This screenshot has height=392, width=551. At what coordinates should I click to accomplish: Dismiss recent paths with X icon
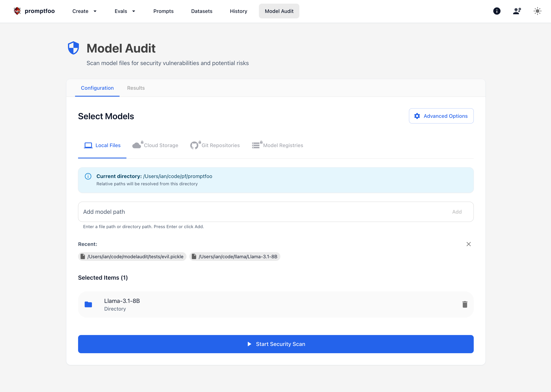[468, 244]
